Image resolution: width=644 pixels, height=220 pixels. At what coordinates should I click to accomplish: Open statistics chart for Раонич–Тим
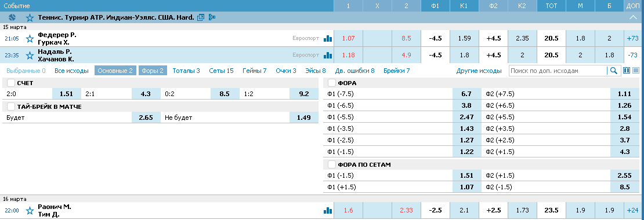pos(328,211)
